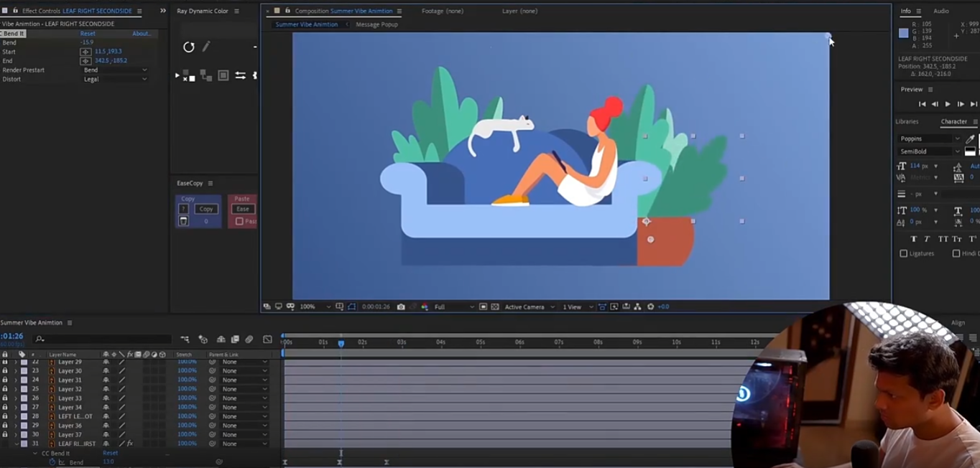
Task: Toggle the mask and shape path visibility
Action: point(351,306)
